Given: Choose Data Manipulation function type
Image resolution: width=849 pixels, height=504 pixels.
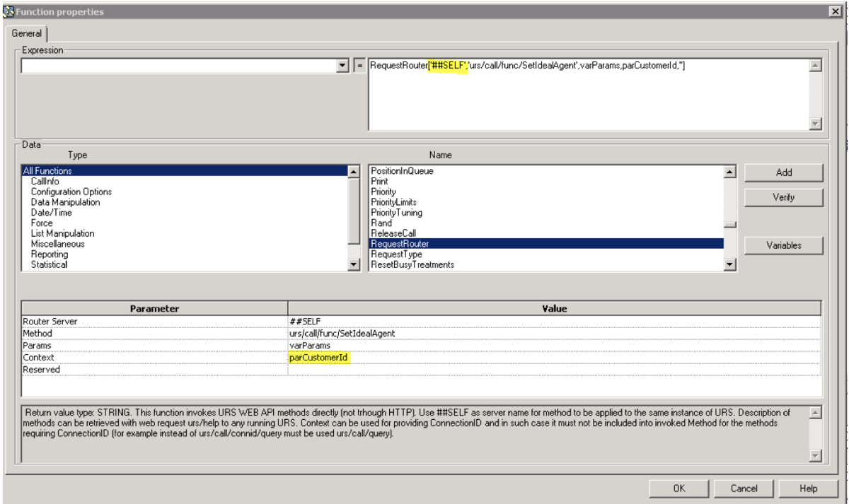Looking at the screenshot, I should tap(65, 201).
